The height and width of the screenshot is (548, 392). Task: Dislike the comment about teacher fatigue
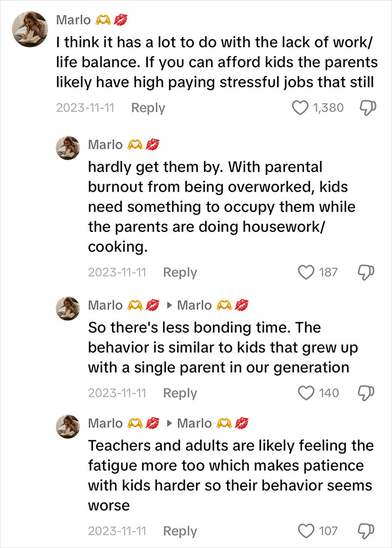[365, 531]
